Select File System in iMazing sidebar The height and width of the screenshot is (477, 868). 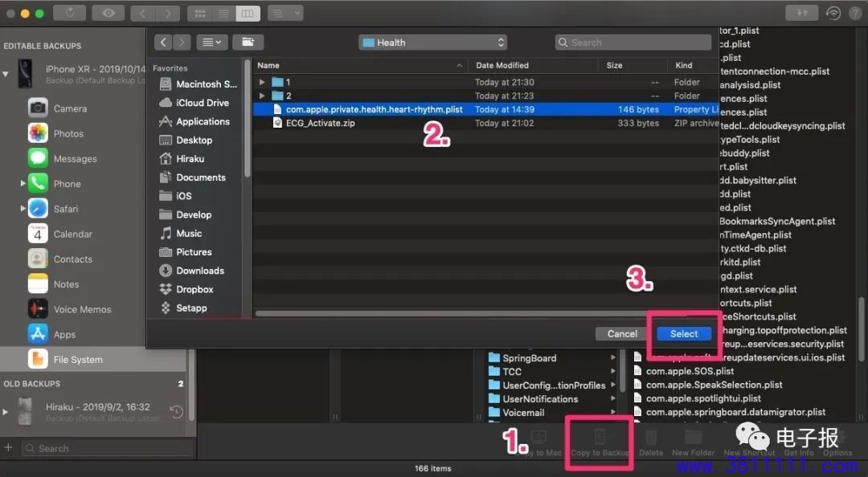93,360
